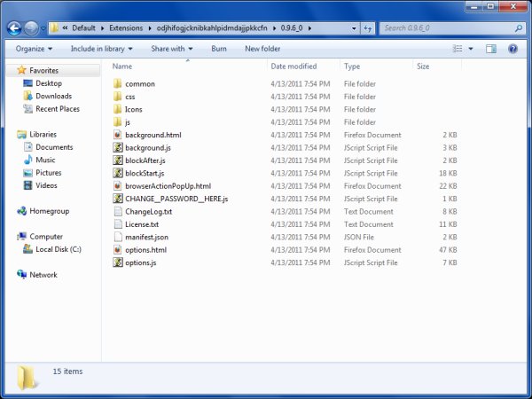Select Network in the navigation pane

click(43, 275)
